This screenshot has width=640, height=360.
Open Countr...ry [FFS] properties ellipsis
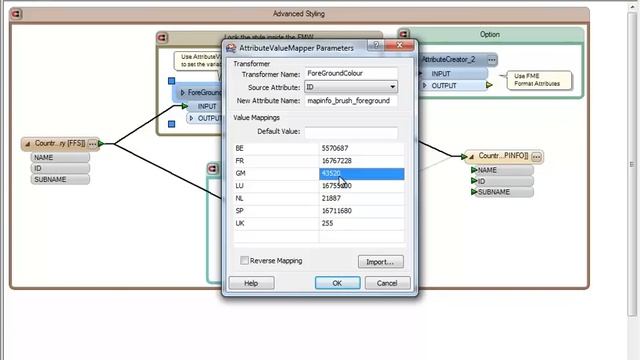(x=93, y=144)
